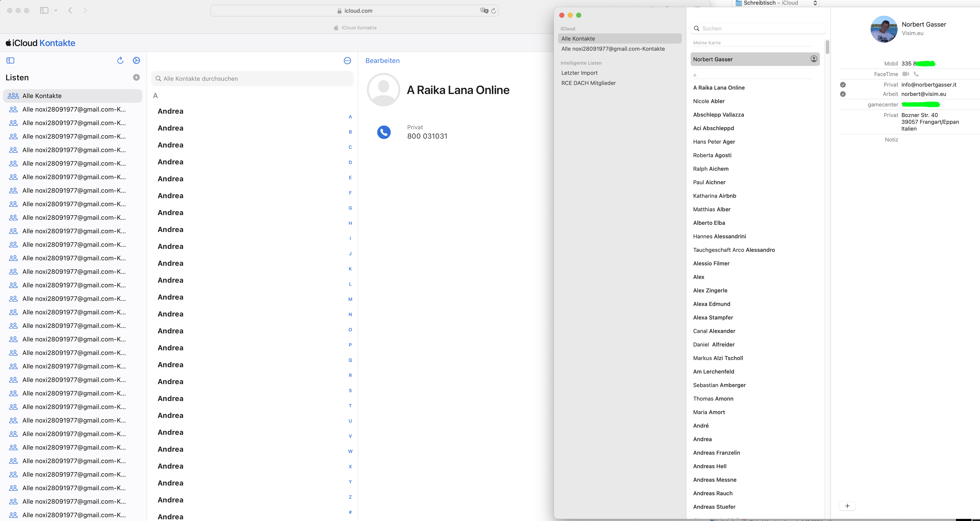
Task: Select RCE DACH Mitglieder list
Action: click(588, 83)
